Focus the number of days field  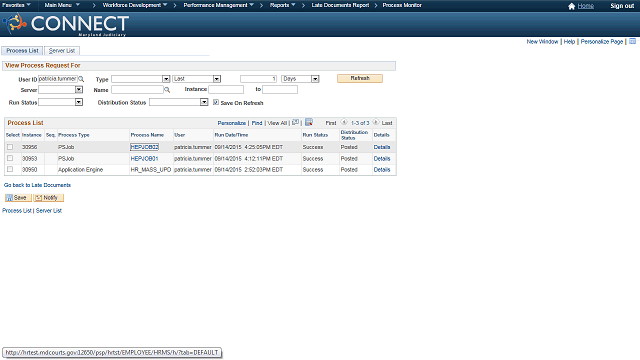click(258, 79)
